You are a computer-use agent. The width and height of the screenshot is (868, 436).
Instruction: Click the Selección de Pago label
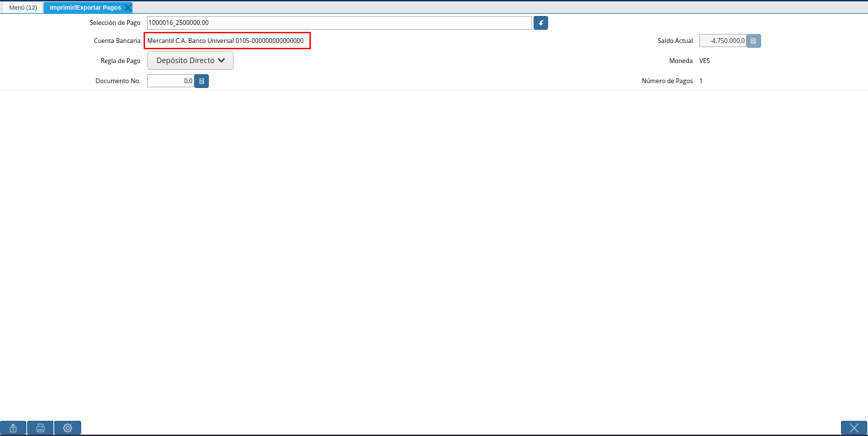[x=115, y=23]
